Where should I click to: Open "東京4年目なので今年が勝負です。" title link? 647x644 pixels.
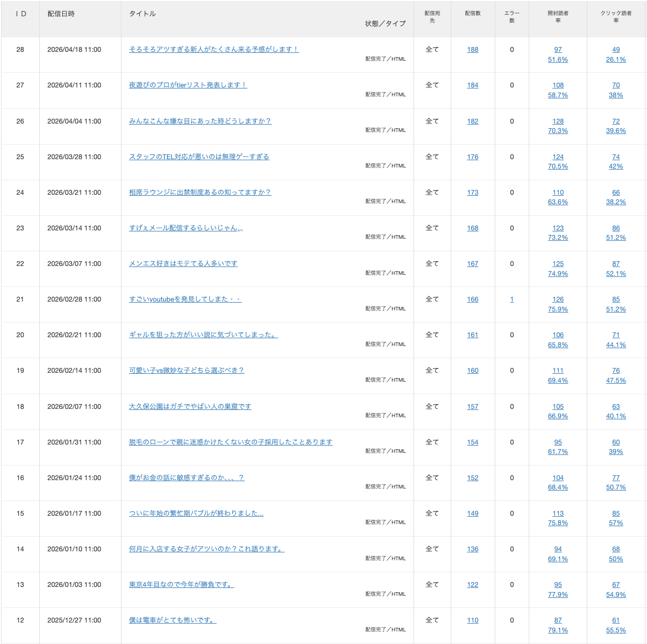tap(181, 584)
